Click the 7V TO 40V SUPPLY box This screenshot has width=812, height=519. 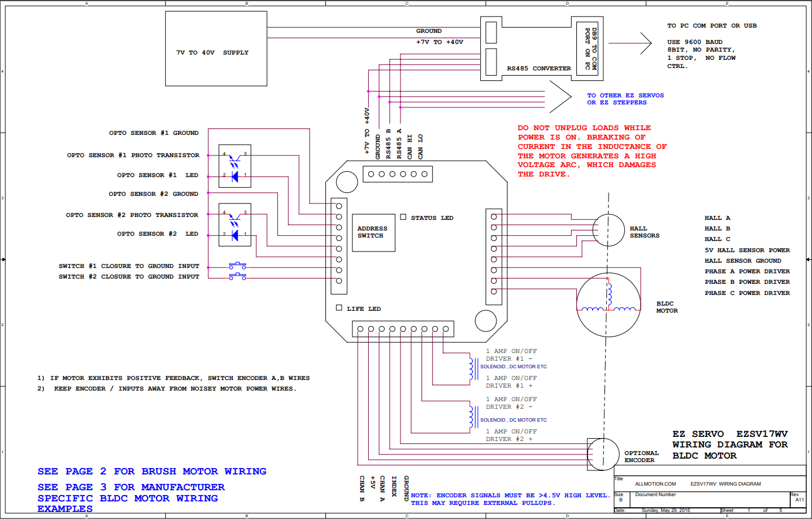click(216, 49)
